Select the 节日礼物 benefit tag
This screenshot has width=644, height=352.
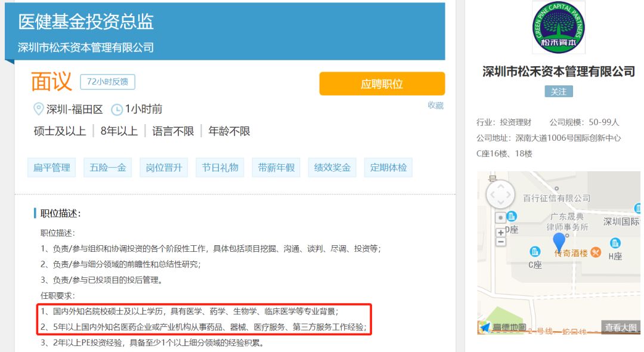[x=220, y=168]
